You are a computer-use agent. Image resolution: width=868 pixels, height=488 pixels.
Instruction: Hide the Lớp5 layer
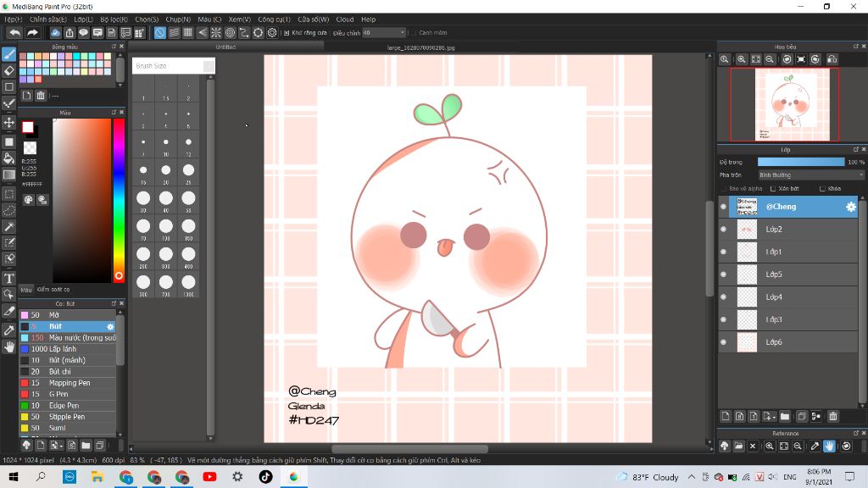(x=724, y=274)
